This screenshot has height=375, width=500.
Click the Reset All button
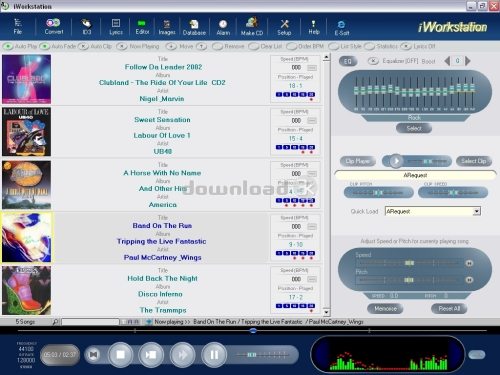click(x=449, y=309)
